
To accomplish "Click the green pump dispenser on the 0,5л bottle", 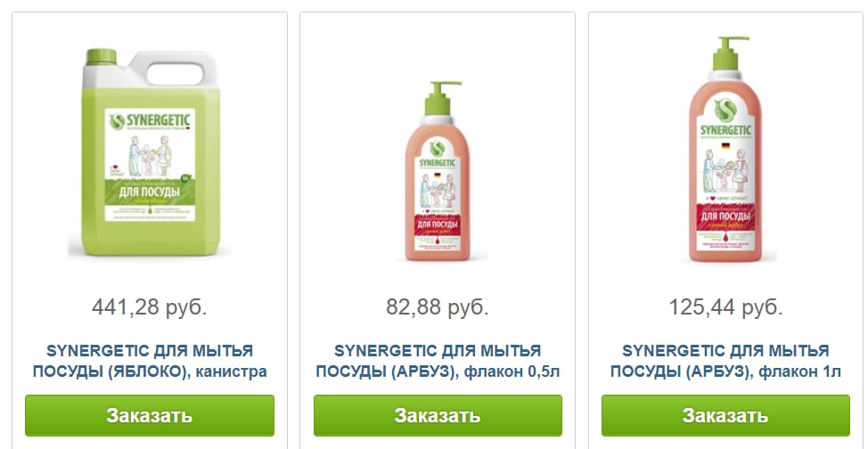I will (441, 99).
